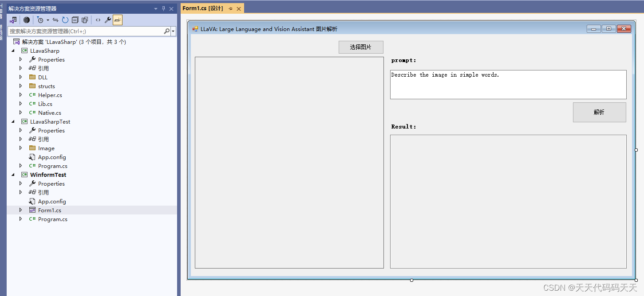The width and height of the screenshot is (644, 296).
Task: Close the Solution Explorer panel
Action: point(171,8)
